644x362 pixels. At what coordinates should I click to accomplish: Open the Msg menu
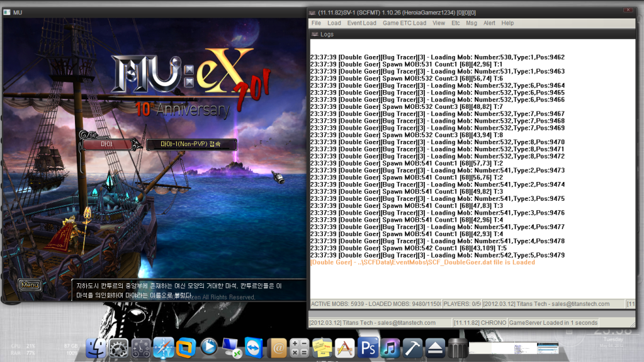tap(472, 23)
